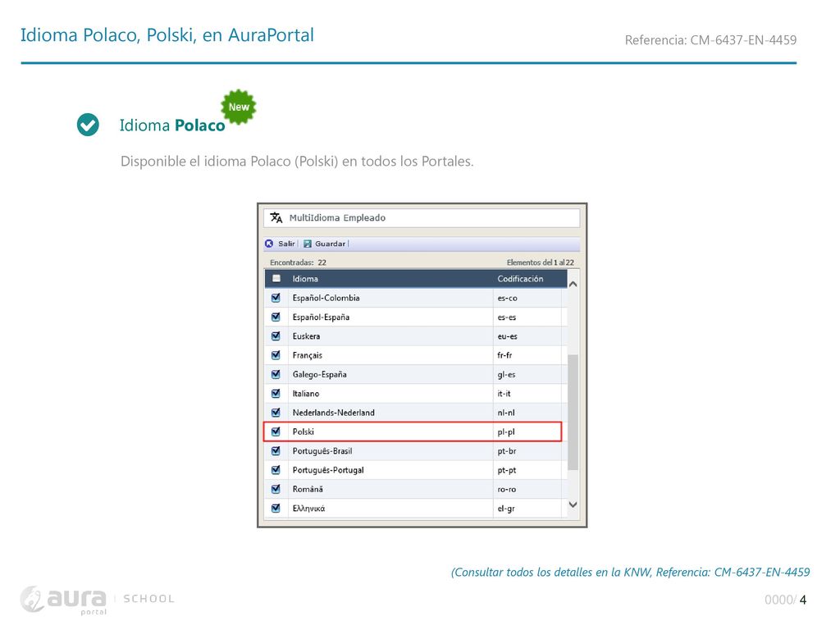The height and width of the screenshot is (630, 840).
Task: Select the Français language name
Action: tap(307, 355)
